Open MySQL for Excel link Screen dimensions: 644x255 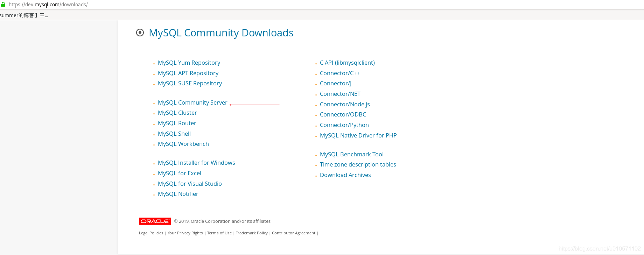pyautogui.click(x=180, y=173)
